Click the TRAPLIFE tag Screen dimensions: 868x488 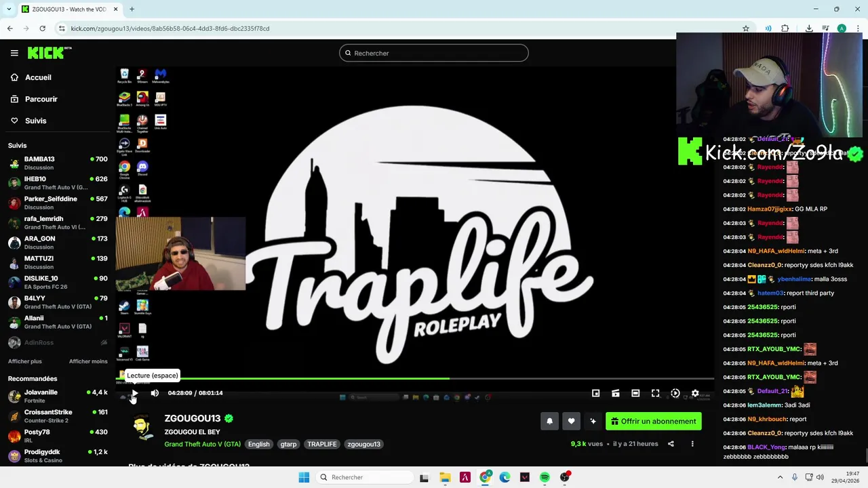(x=322, y=444)
